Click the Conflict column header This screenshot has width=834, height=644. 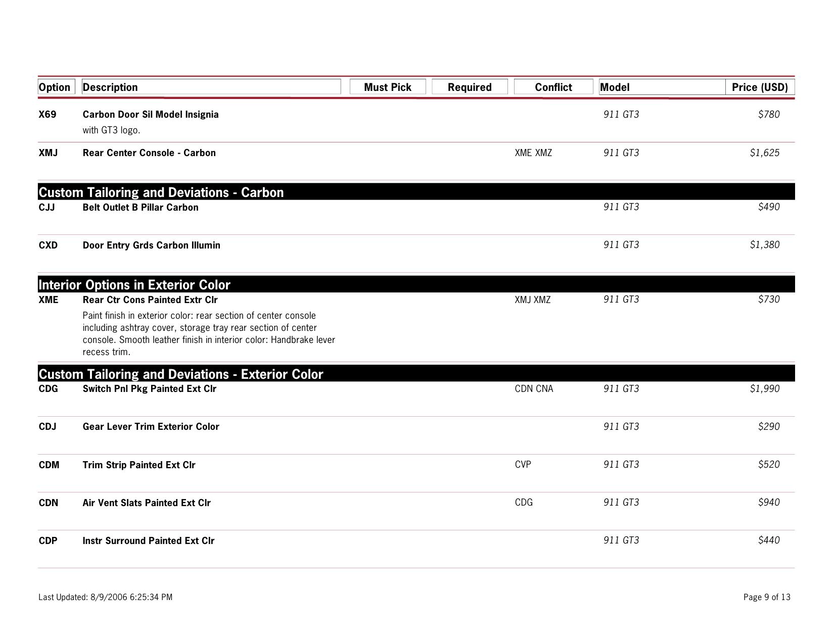(x=553, y=87)
